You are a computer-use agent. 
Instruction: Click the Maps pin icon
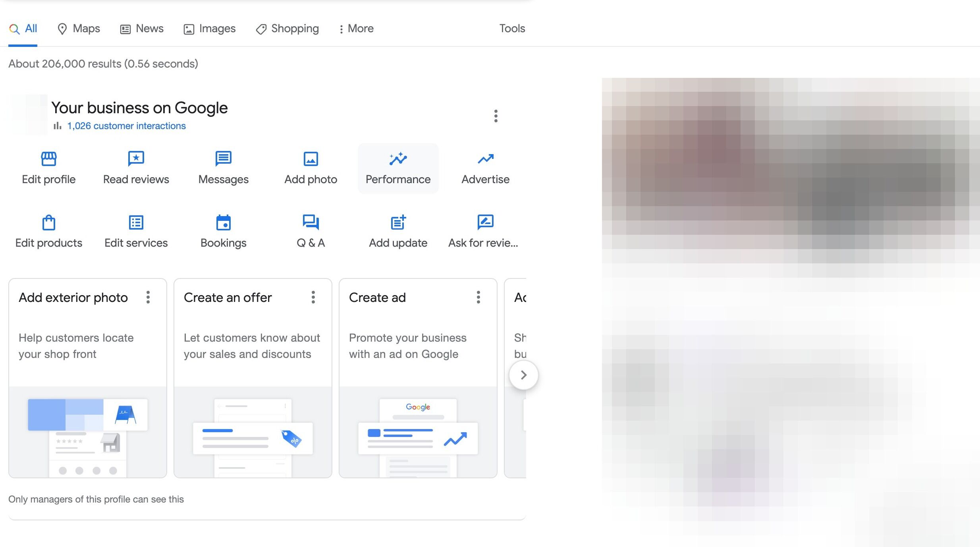[62, 29]
